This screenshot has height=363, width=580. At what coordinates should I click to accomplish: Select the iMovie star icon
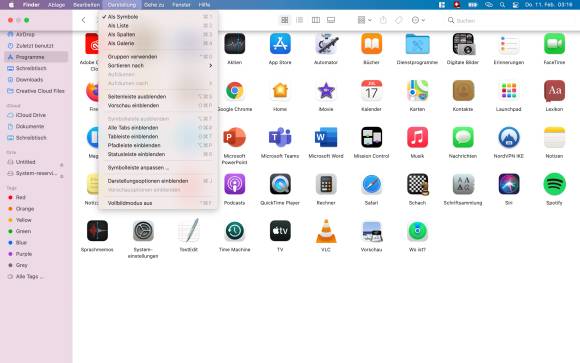(326, 91)
